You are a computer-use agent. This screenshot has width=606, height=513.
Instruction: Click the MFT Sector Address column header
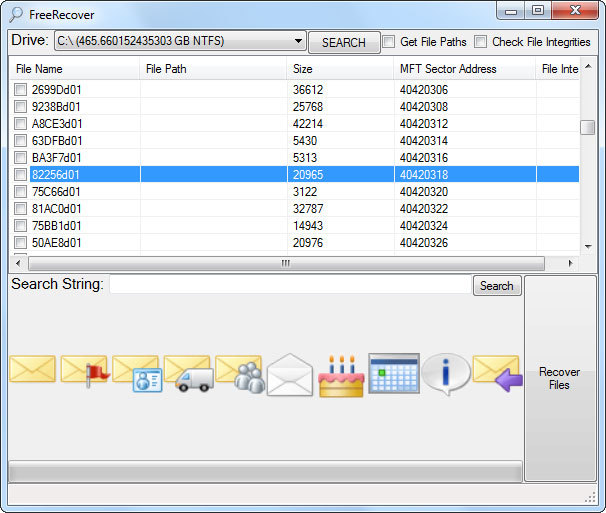click(463, 69)
